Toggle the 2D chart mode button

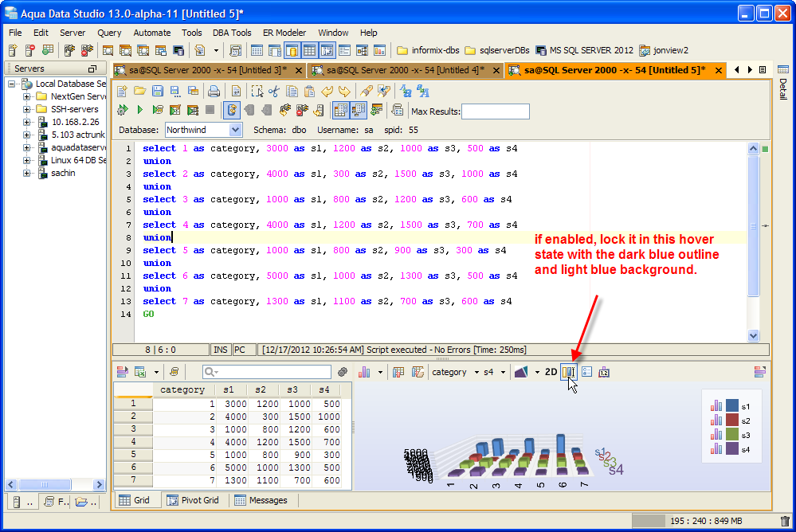[x=551, y=372]
